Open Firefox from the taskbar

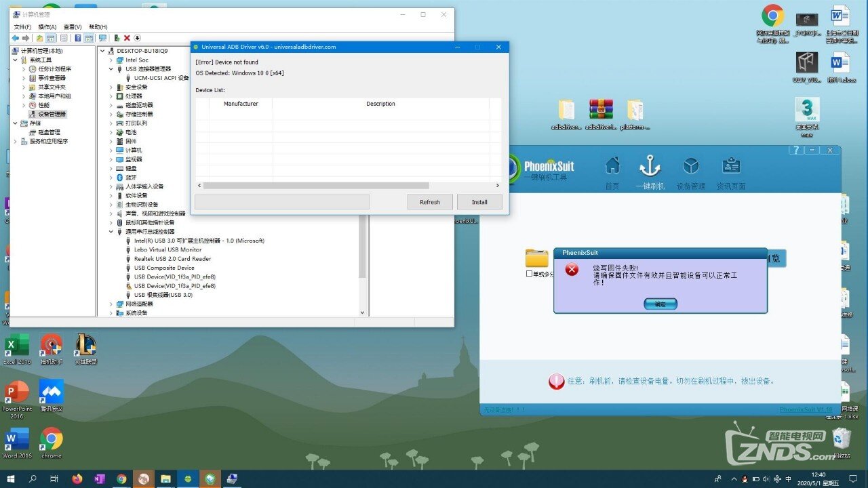[77, 479]
